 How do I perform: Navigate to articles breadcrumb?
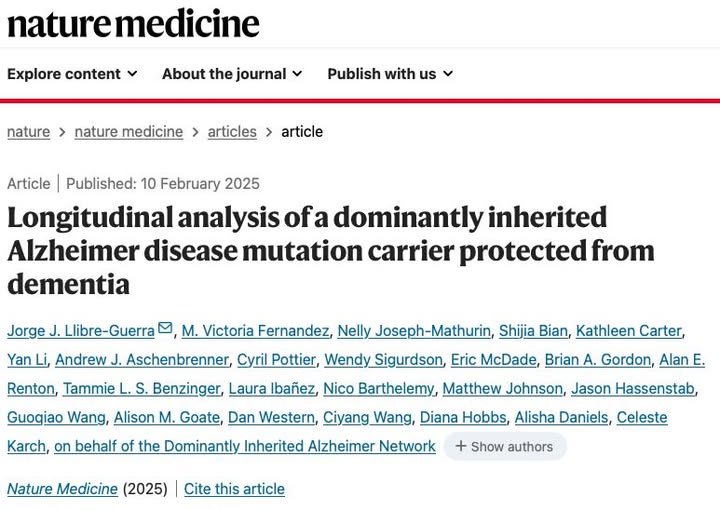pos(232,132)
